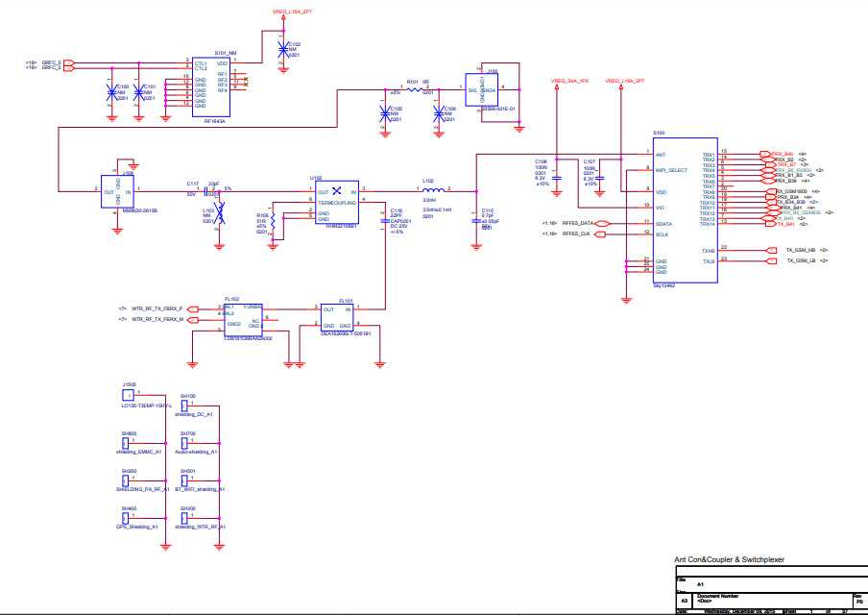Select resistor symbol R106
Viewport: 868px width, 615px height.
point(273,222)
